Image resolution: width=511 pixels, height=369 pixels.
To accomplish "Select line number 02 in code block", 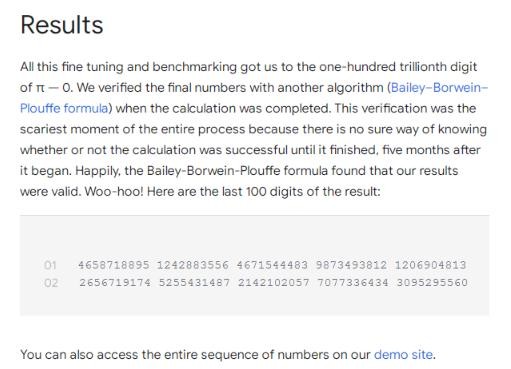I will click(x=51, y=283).
